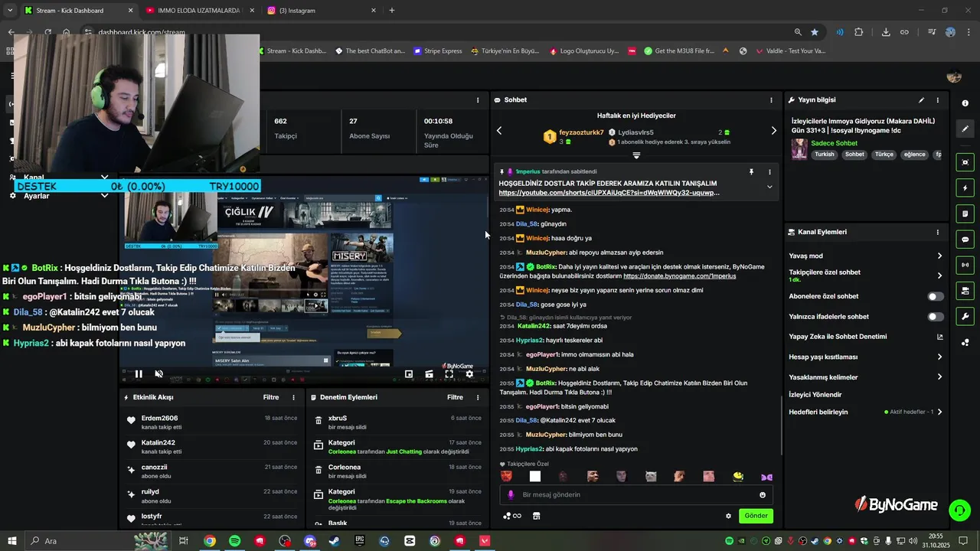Open a new browser tab
The height and width of the screenshot is (551, 980).
(392, 11)
